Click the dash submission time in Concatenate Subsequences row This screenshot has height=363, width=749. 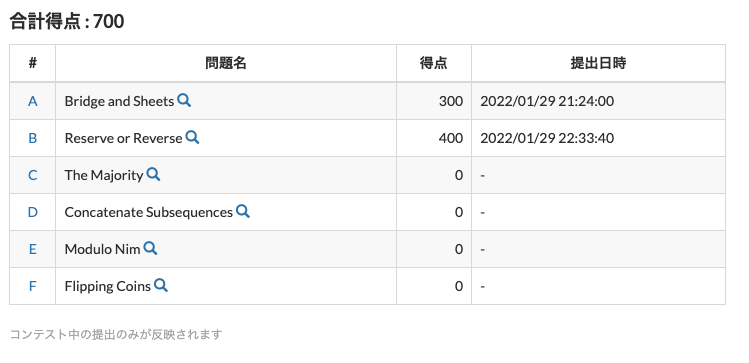click(x=482, y=212)
